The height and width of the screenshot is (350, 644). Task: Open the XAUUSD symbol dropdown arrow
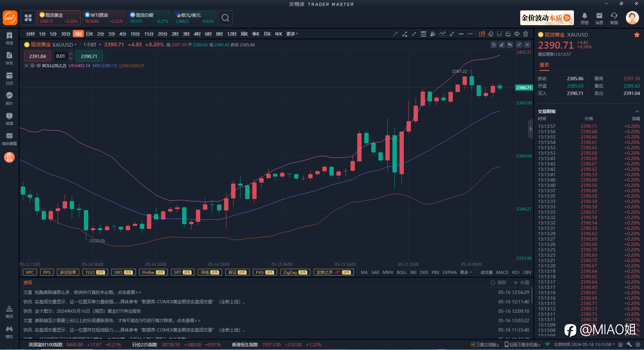(x=75, y=45)
